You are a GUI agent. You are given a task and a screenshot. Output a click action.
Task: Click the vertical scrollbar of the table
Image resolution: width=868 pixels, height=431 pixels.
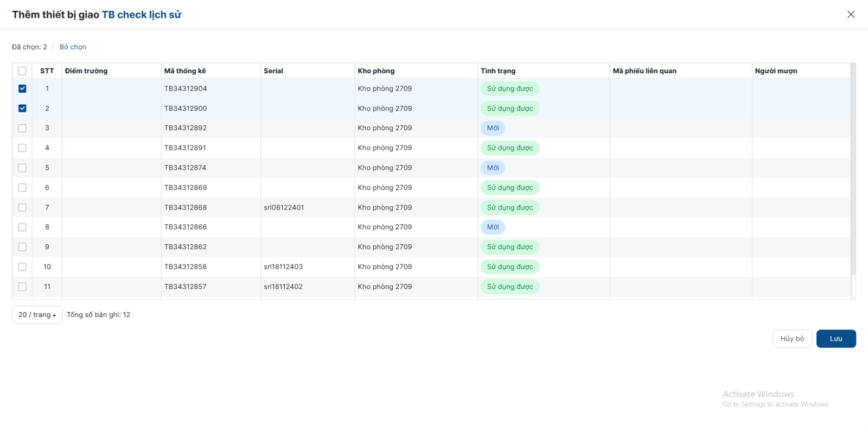coord(853,168)
